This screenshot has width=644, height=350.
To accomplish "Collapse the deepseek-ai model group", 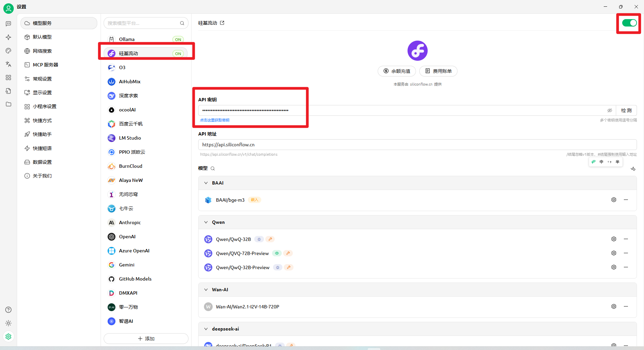I will (x=206, y=329).
